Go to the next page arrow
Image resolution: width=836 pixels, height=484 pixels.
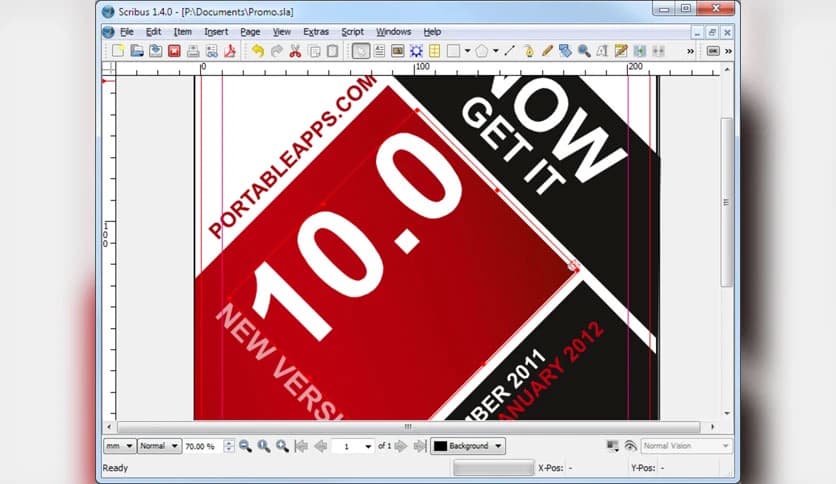click(400, 446)
